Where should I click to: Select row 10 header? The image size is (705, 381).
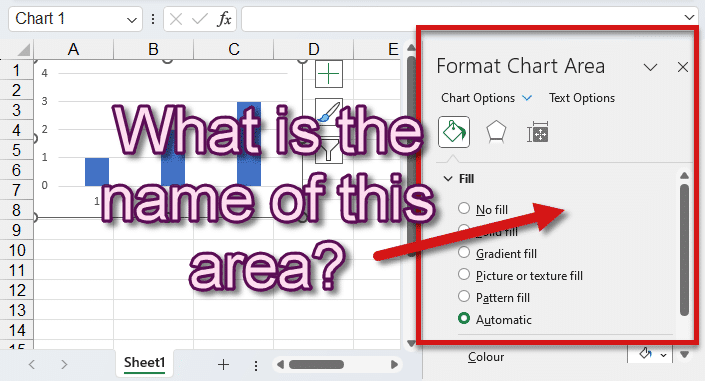click(x=17, y=250)
